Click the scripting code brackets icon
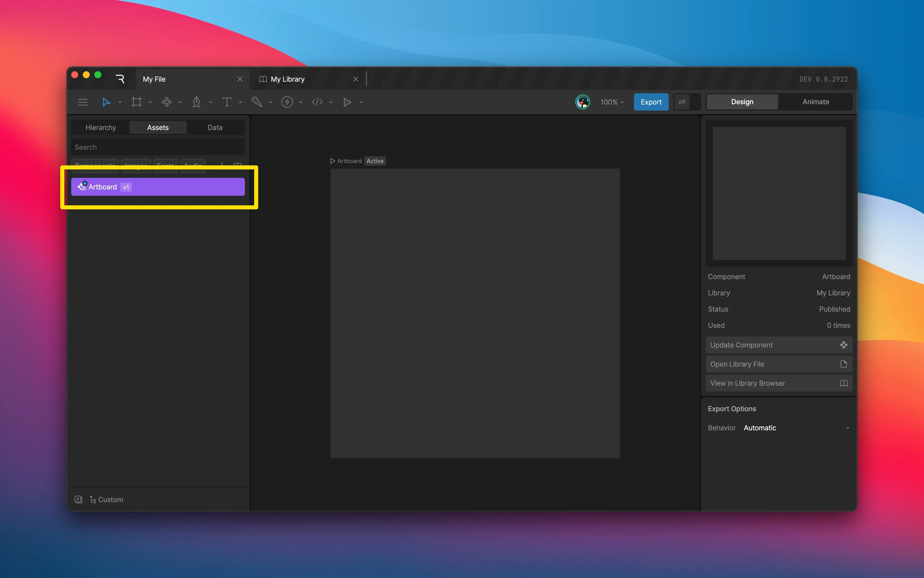924x578 pixels. point(317,102)
